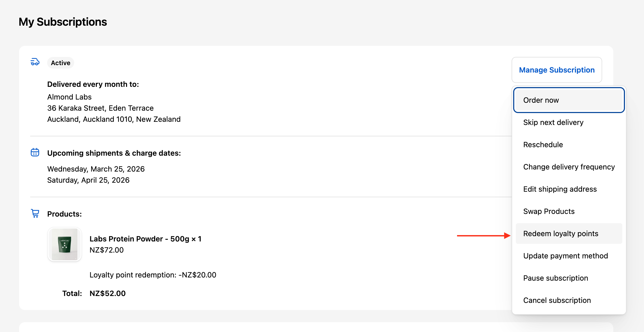Screen dimensions: 644x332
Task: Select Reschedule option
Action: (543, 145)
